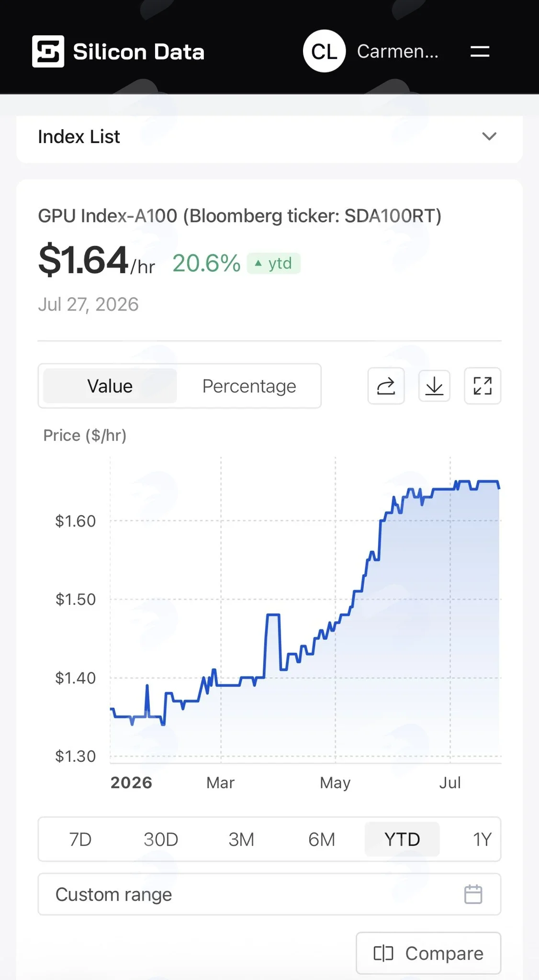Image resolution: width=539 pixels, height=980 pixels.
Task: Switch chart to Value mode
Action: [x=110, y=386]
